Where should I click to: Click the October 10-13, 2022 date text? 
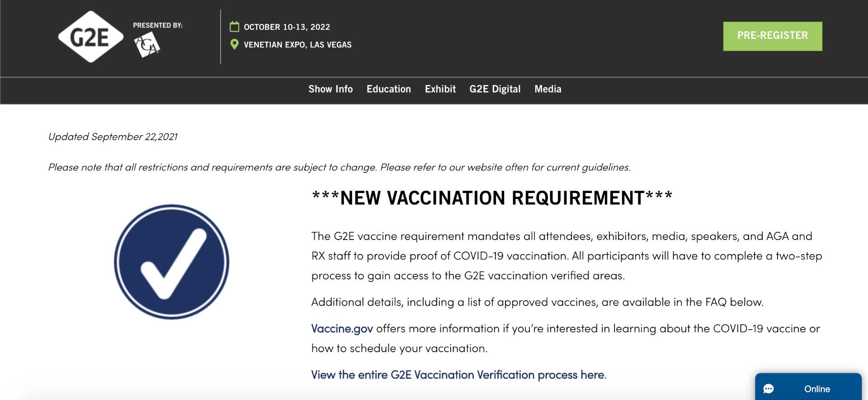click(287, 27)
